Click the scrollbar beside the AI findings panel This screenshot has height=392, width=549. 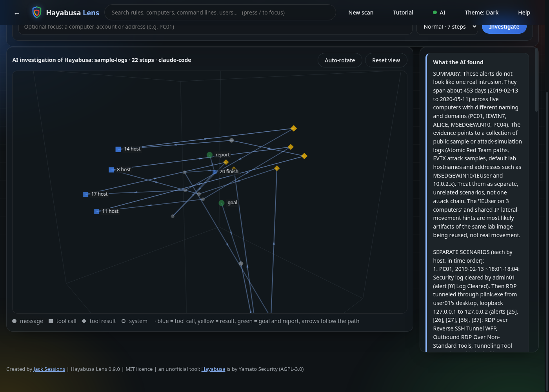point(536,80)
